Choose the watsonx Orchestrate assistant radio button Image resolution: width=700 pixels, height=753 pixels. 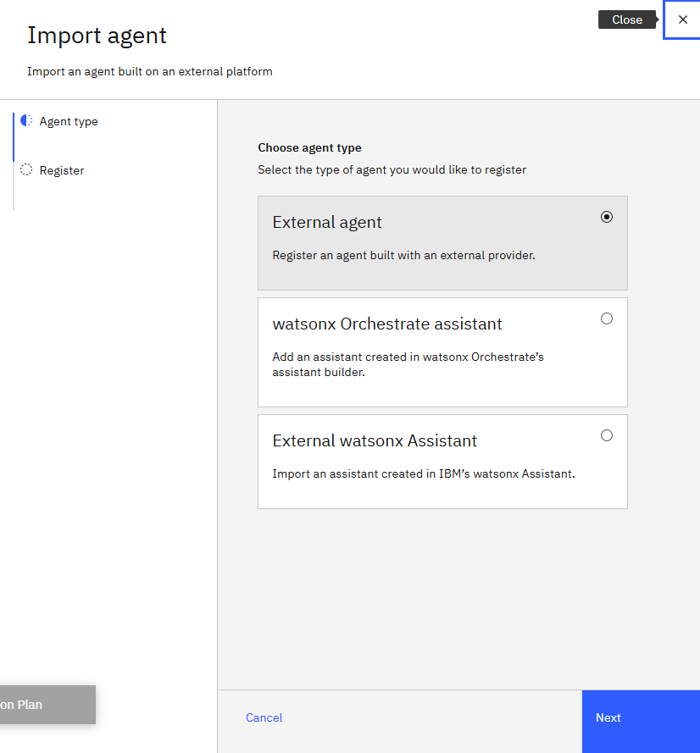[x=607, y=318]
